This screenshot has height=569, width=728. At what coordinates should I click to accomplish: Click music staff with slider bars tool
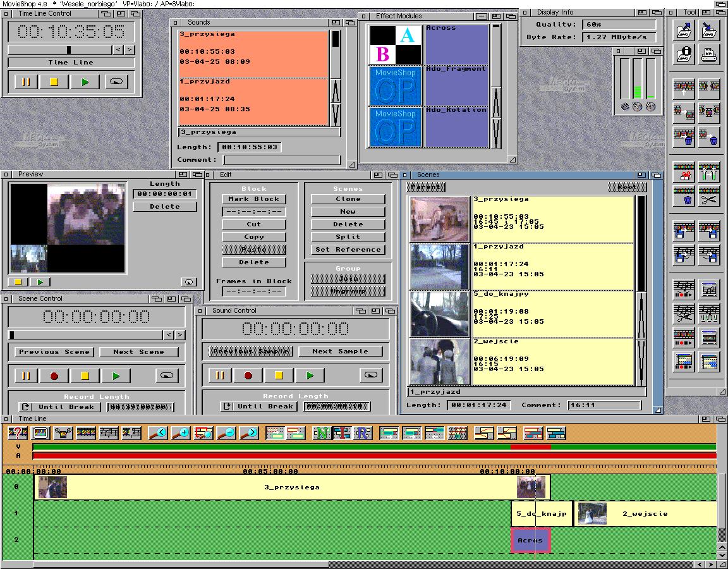[709, 314]
